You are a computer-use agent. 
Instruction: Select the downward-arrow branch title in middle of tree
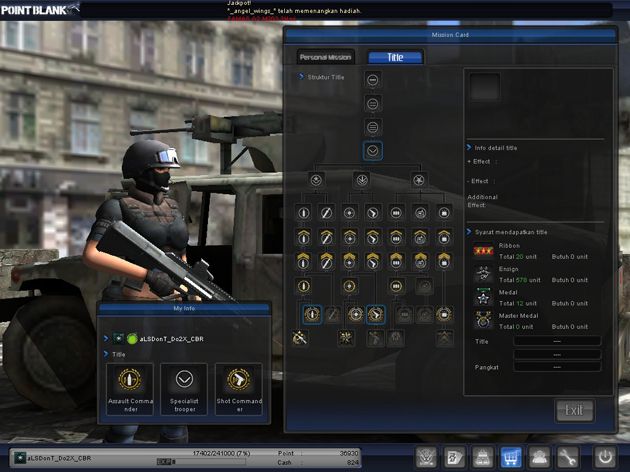[x=362, y=180]
